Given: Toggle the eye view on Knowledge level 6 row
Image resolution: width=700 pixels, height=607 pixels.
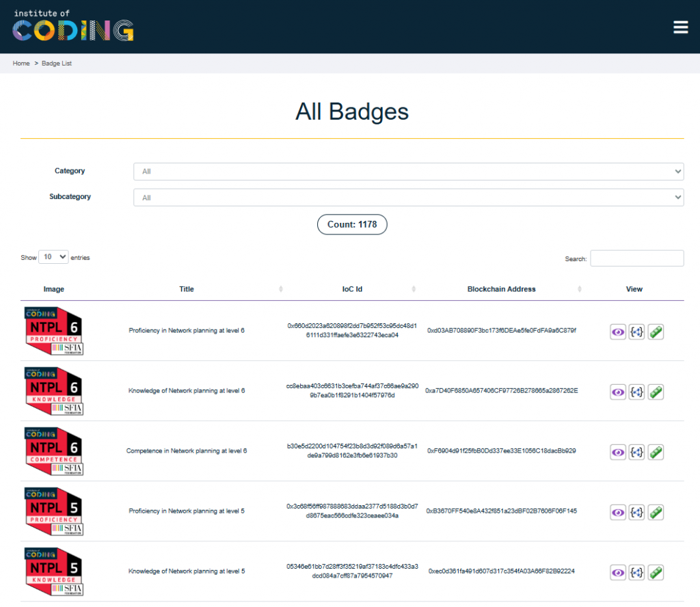Looking at the screenshot, I should coord(618,392).
